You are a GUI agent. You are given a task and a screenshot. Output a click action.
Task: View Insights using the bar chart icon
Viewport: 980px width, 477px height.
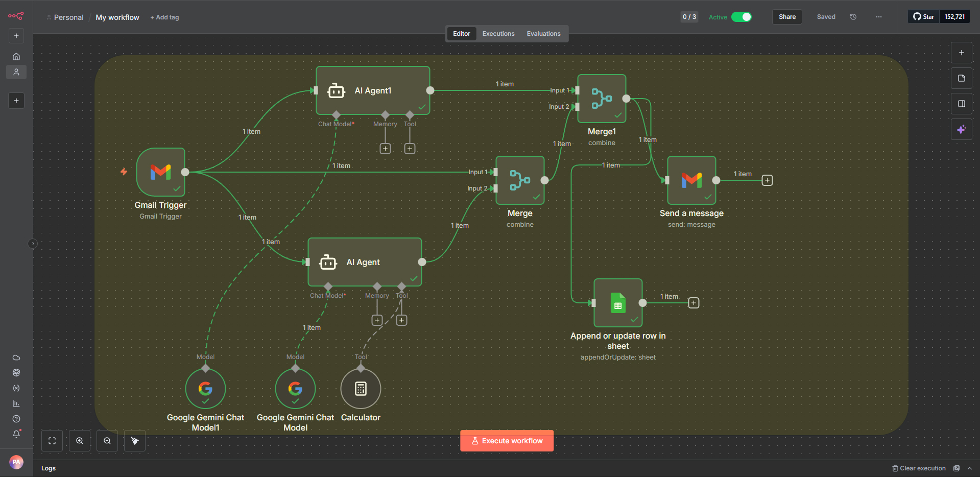tap(16, 403)
